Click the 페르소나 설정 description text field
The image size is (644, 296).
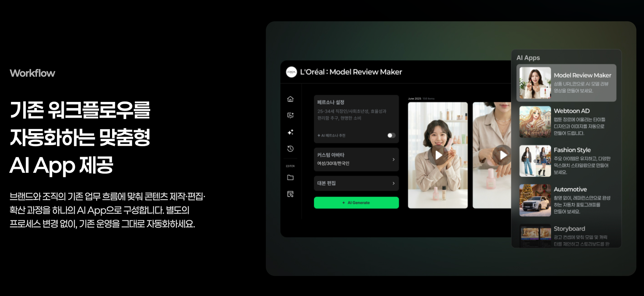click(352, 115)
